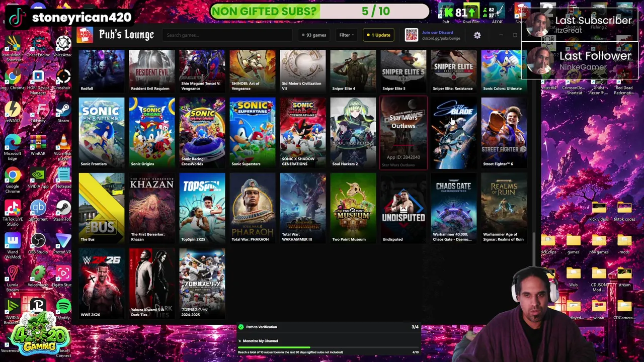644x362 pixels.
Task: Open kick videos folder
Action: pos(599,211)
